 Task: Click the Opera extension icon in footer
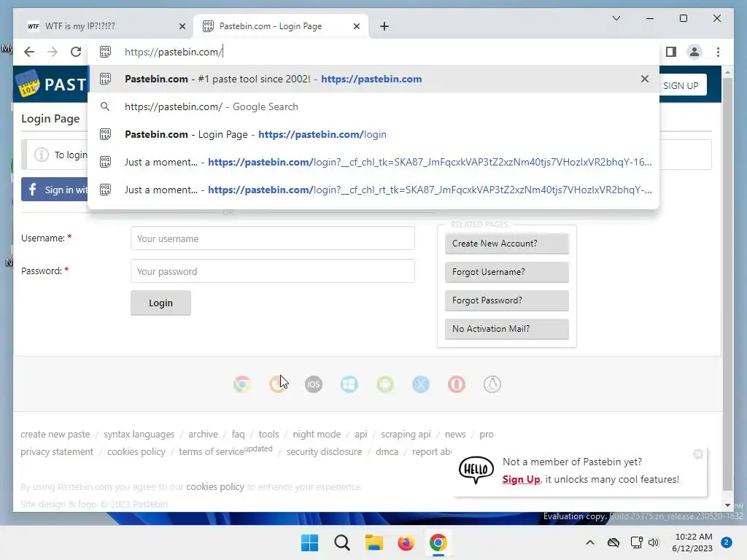pos(457,384)
